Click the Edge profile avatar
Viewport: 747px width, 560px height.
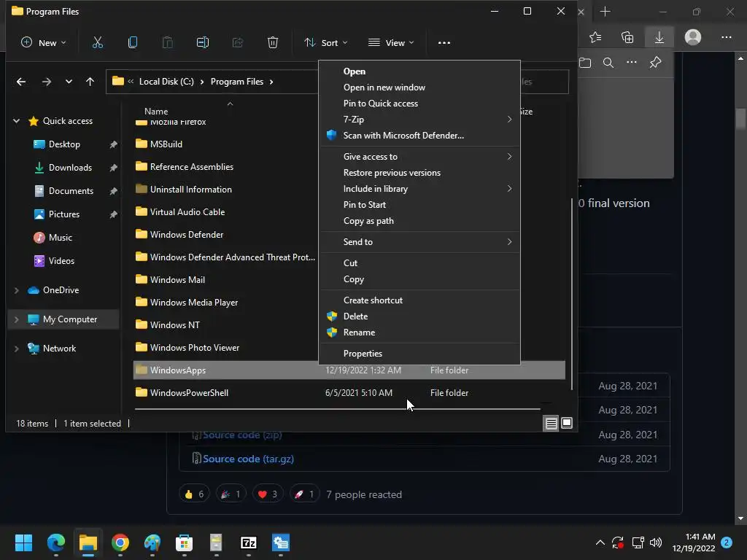(x=693, y=37)
